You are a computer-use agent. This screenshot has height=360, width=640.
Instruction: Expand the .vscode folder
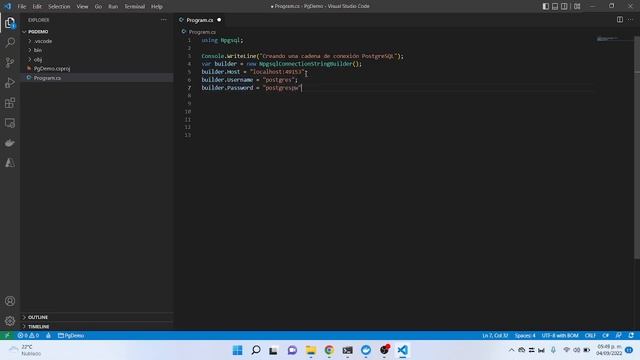tap(43, 41)
